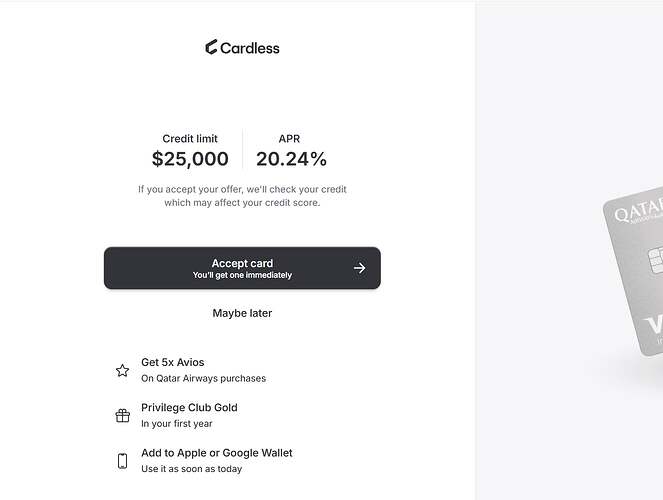The width and height of the screenshot is (663, 500).
Task: Click the Cardless wordmark text
Action: click(250, 48)
